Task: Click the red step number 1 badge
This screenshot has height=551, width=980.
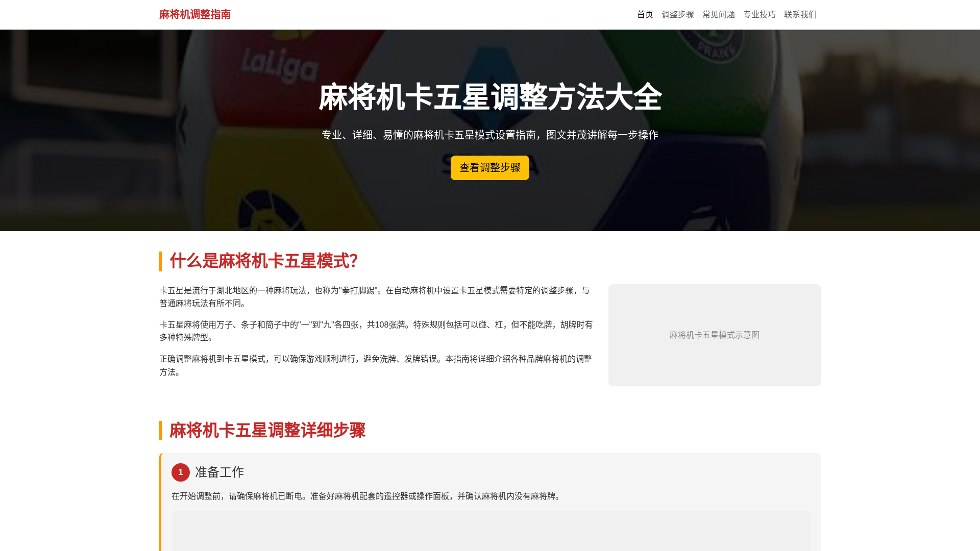Action: click(181, 472)
